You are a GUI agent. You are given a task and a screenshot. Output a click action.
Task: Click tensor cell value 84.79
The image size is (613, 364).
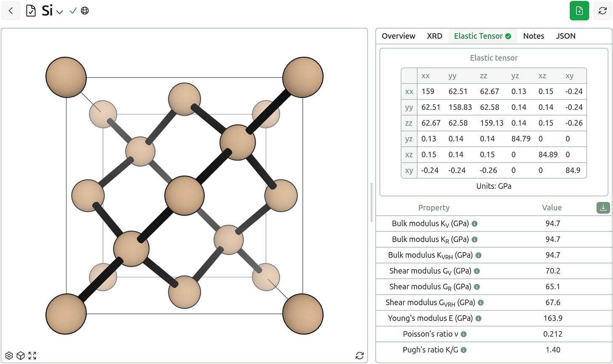click(521, 139)
